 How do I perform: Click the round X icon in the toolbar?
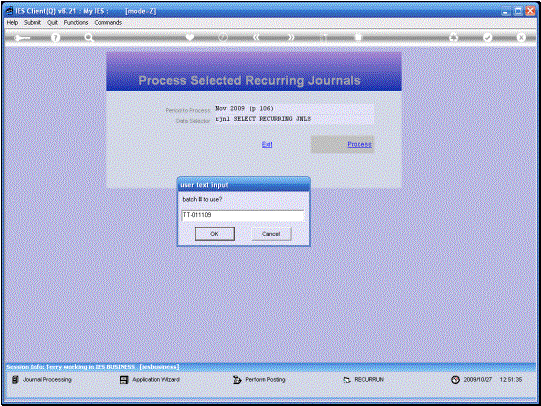pos(521,37)
